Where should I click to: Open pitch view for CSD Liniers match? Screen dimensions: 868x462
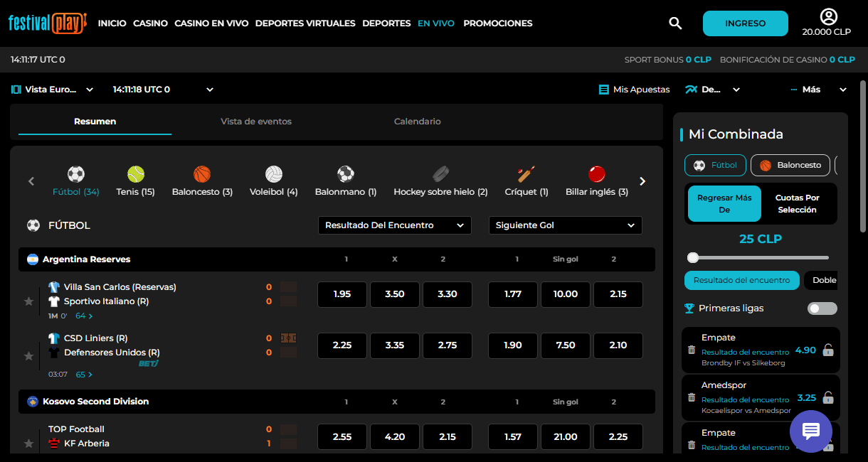pyautogui.click(x=288, y=338)
